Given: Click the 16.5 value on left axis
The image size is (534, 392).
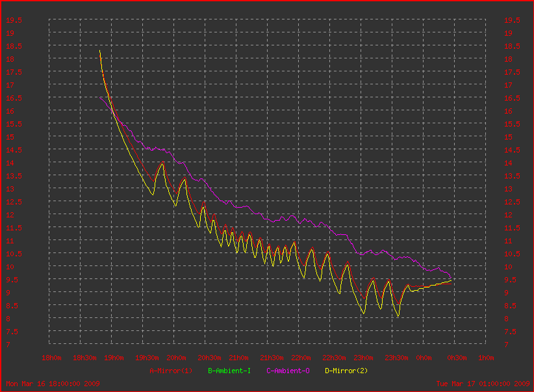Looking at the screenshot, I should point(14,98).
